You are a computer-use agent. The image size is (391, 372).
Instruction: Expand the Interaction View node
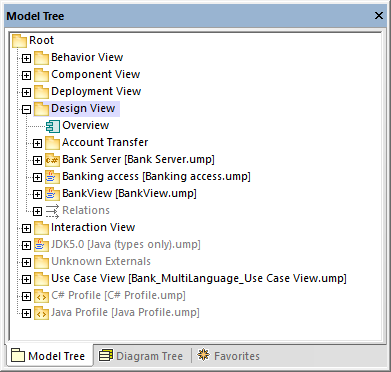point(26,229)
